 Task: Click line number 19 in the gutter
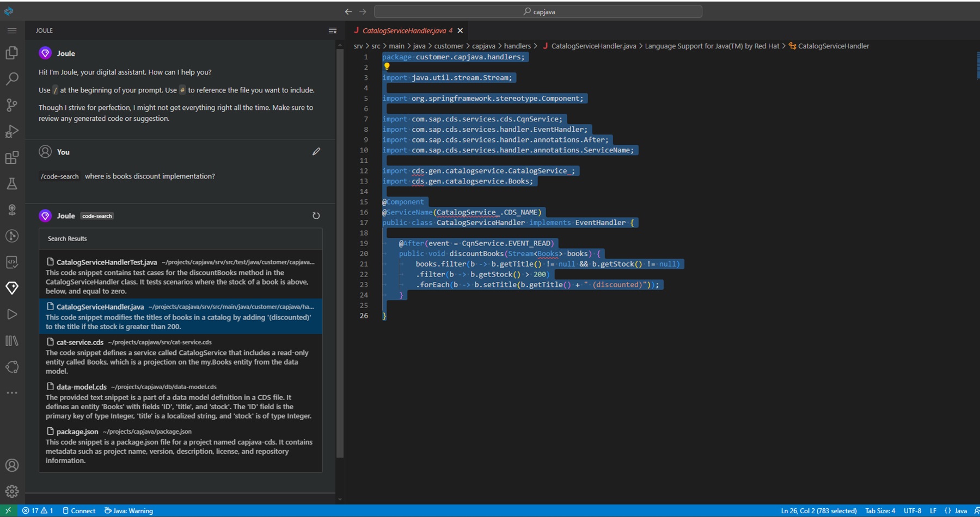pos(364,243)
